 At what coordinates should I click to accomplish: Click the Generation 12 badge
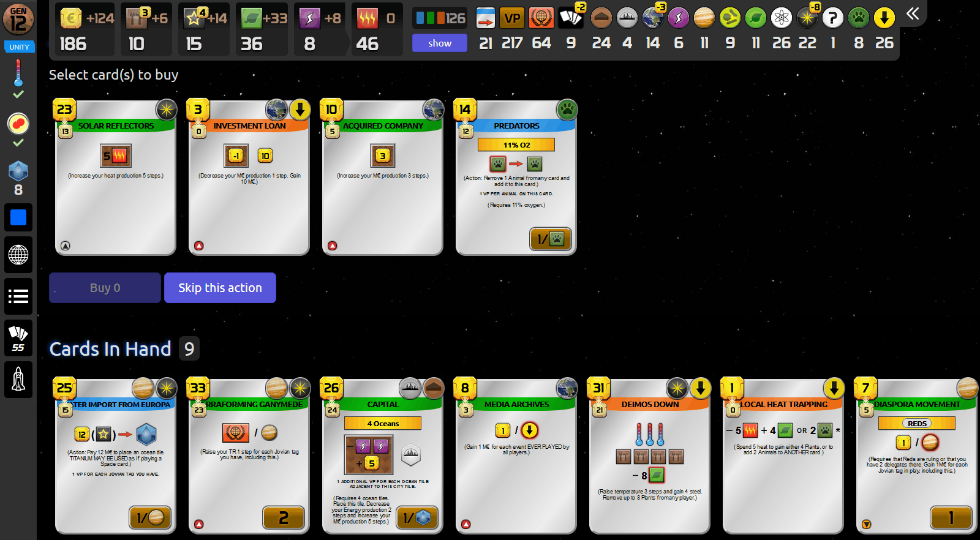[18, 18]
